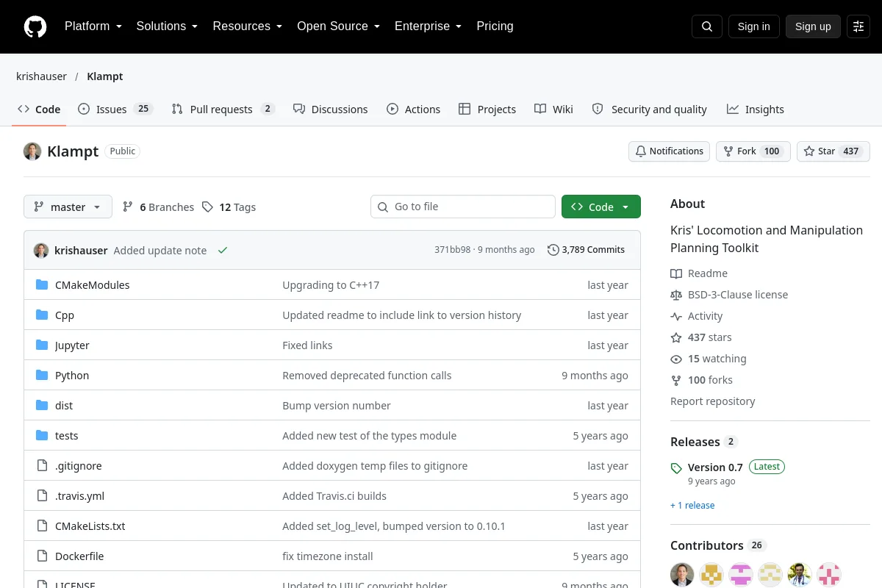Click the first contributor avatar
882x588 pixels.
(682, 575)
